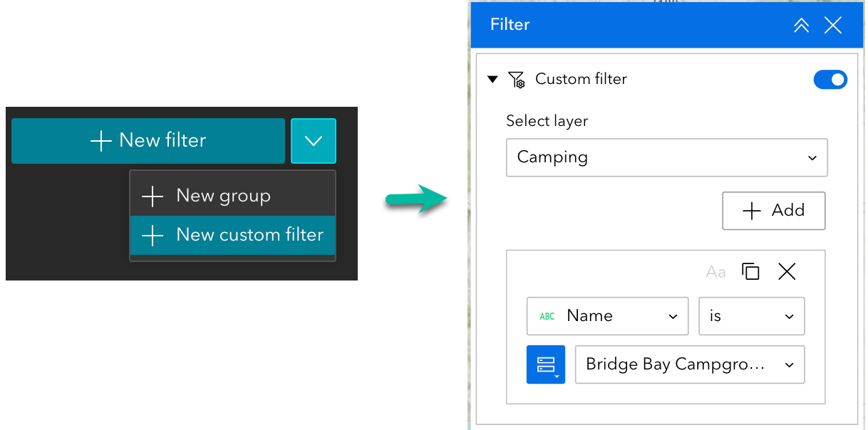This screenshot has width=868, height=430.
Task: Open unique values list via the blue source icon
Action: point(545,365)
